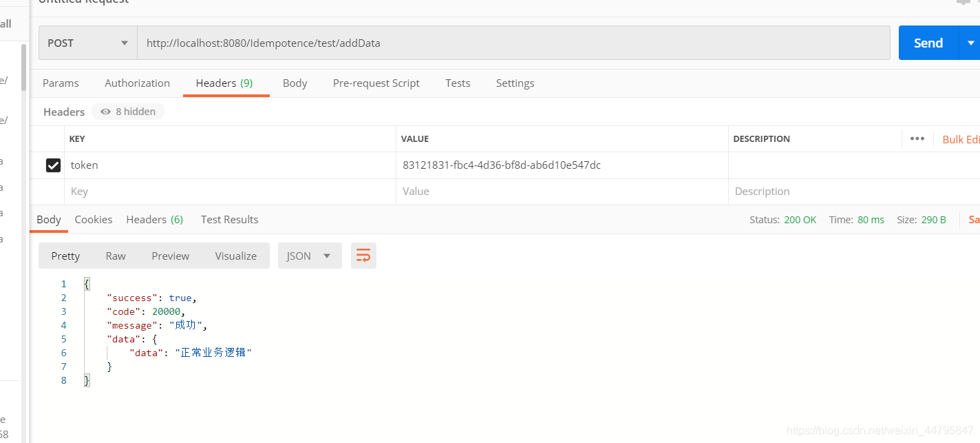Click the "正常业务逻辑" data value
This screenshot has height=443, width=980.
213,352
